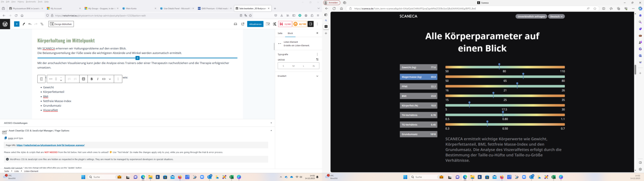Screen dimensions: 644x181
Task: Select font size S
Action: click(283, 66)
